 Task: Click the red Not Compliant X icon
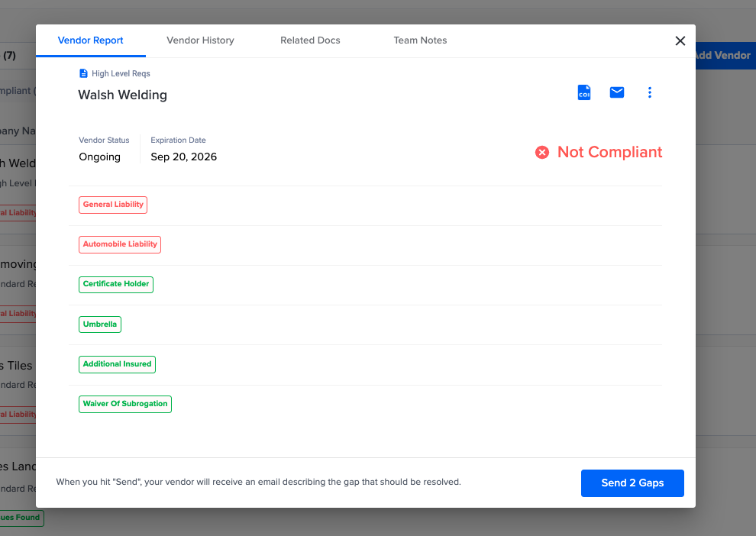(542, 152)
